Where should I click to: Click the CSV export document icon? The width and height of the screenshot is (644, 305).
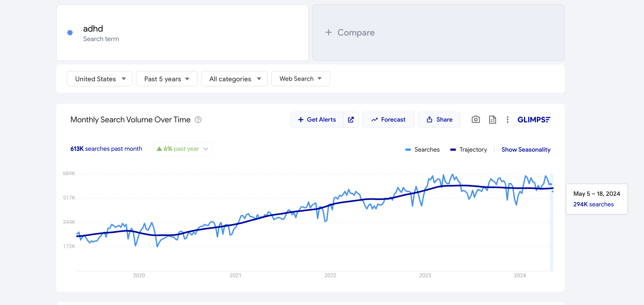coord(492,119)
